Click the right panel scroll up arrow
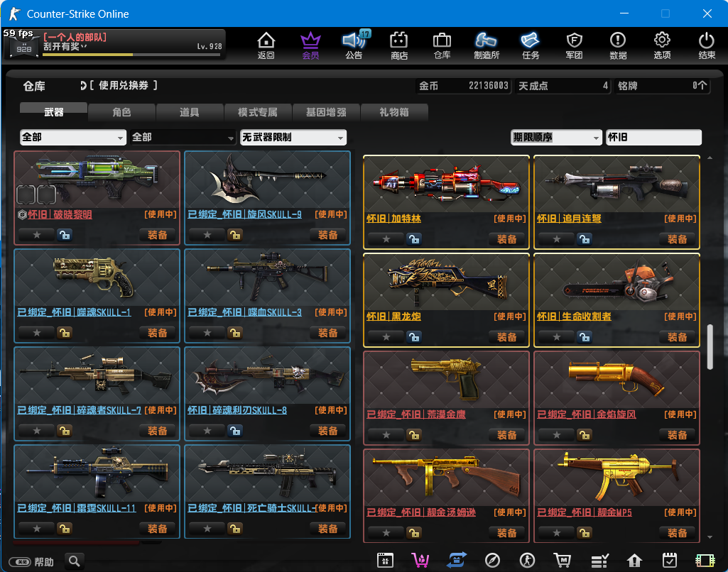Image resolution: width=728 pixels, height=572 pixels. pos(710,158)
